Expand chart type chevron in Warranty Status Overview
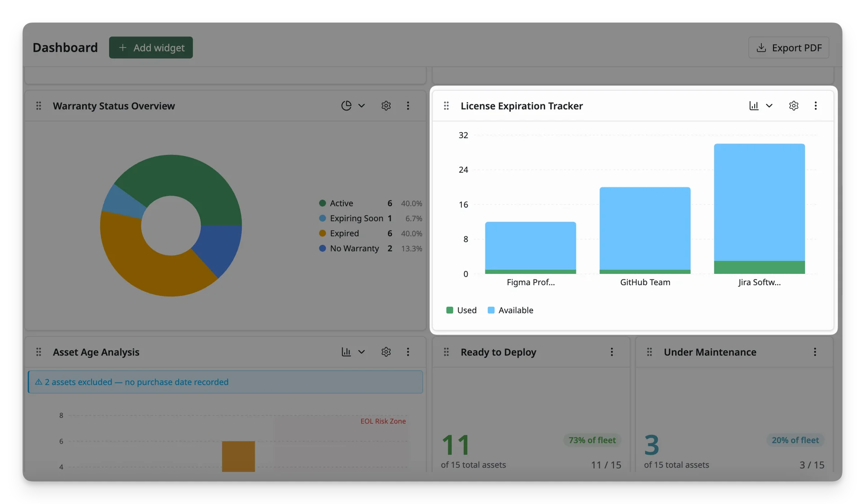Screen dimensions: 865x504 (361, 105)
